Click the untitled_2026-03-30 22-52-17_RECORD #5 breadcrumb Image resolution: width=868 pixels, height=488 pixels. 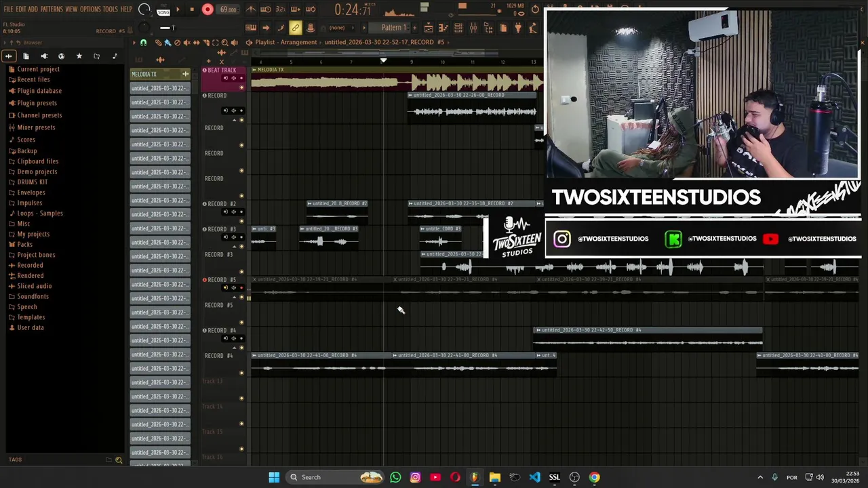tap(384, 42)
